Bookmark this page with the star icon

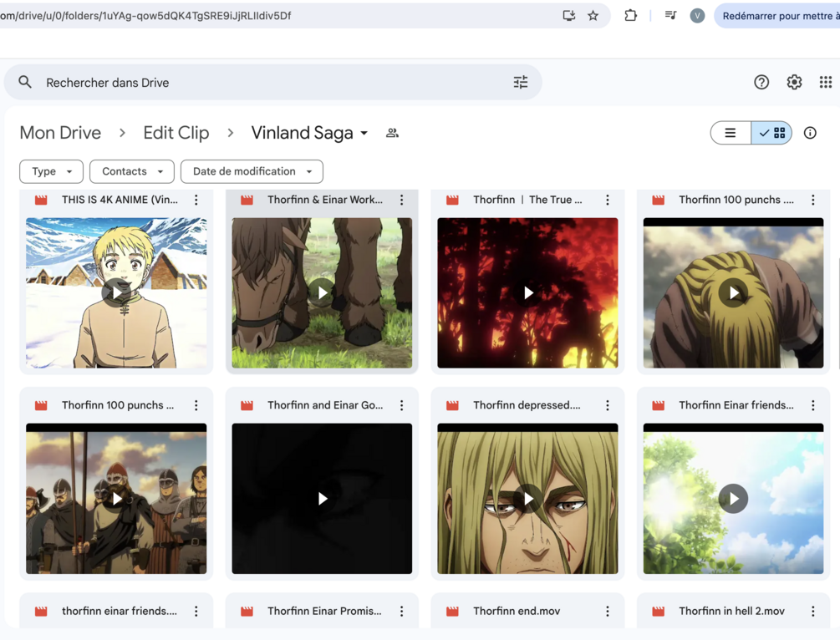coord(593,16)
